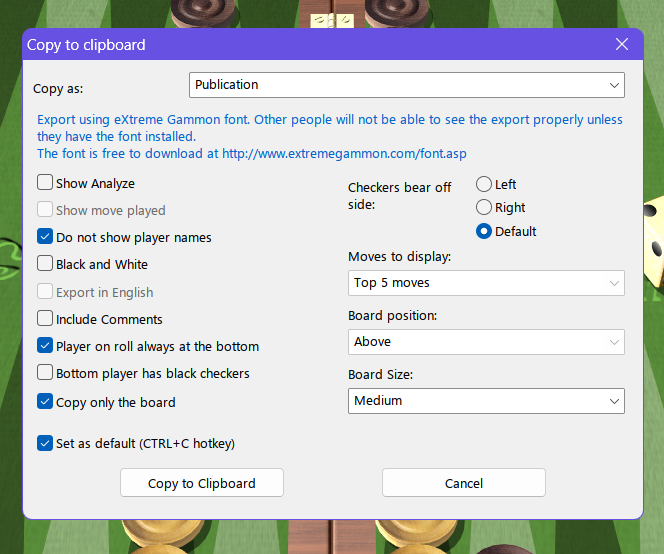Click the extremegammon.com font download text
Viewport: 664px width, 554px height.
pos(252,153)
